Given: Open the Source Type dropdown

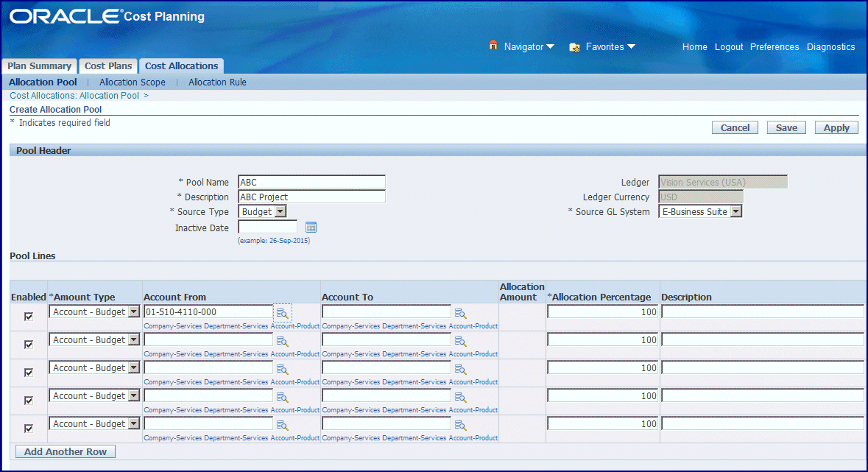Looking at the screenshot, I should 262,211.
